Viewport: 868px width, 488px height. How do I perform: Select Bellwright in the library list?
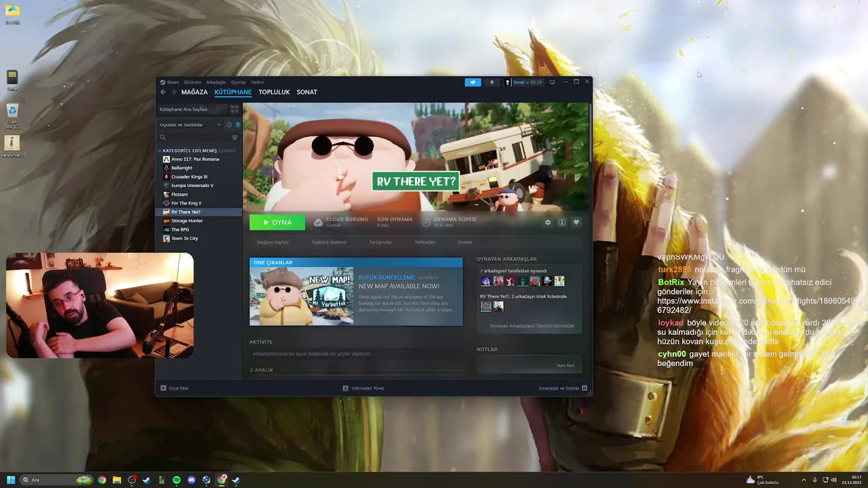(182, 168)
